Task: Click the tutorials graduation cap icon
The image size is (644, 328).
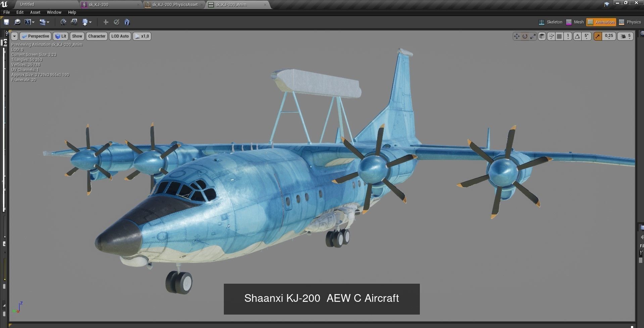Action: point(607,4)
